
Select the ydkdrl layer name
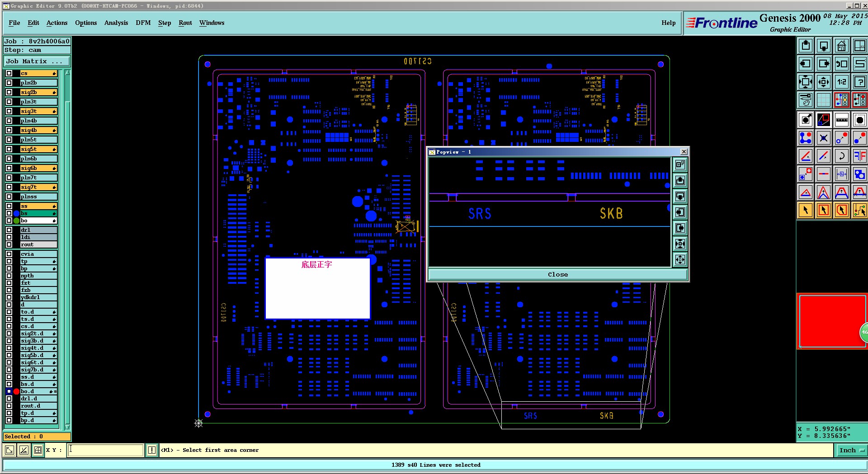tap(38, 297)
